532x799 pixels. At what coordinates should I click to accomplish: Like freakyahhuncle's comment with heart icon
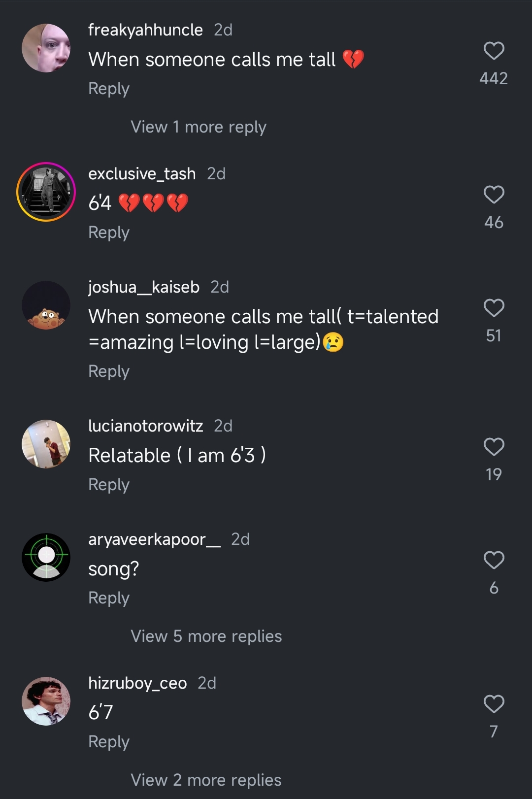494,51
